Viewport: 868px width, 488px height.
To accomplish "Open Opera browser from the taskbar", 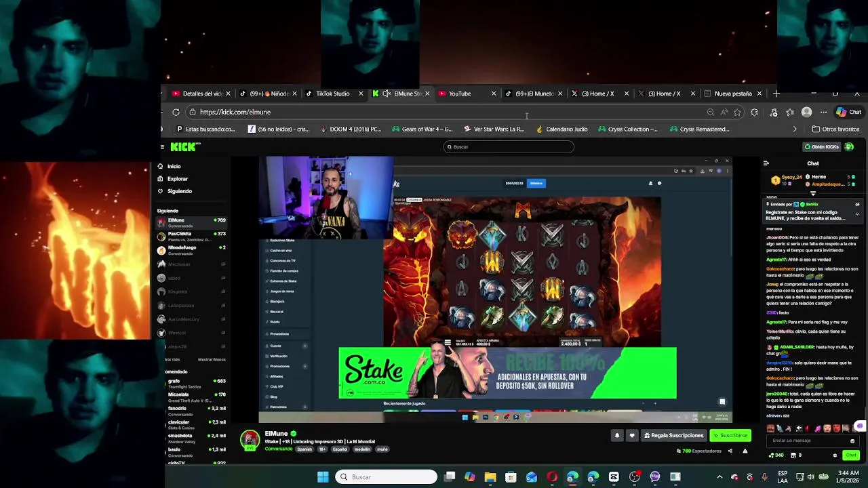I will [x=552, y=477].
